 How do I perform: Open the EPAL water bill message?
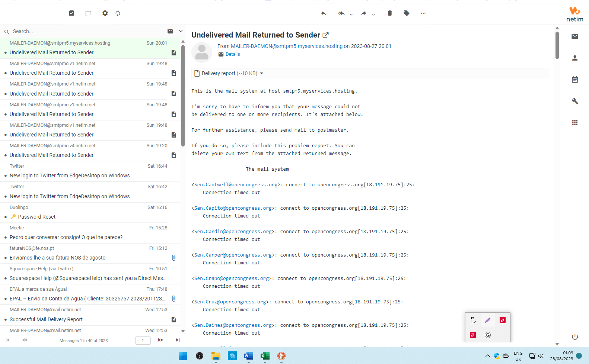(90, 294)
